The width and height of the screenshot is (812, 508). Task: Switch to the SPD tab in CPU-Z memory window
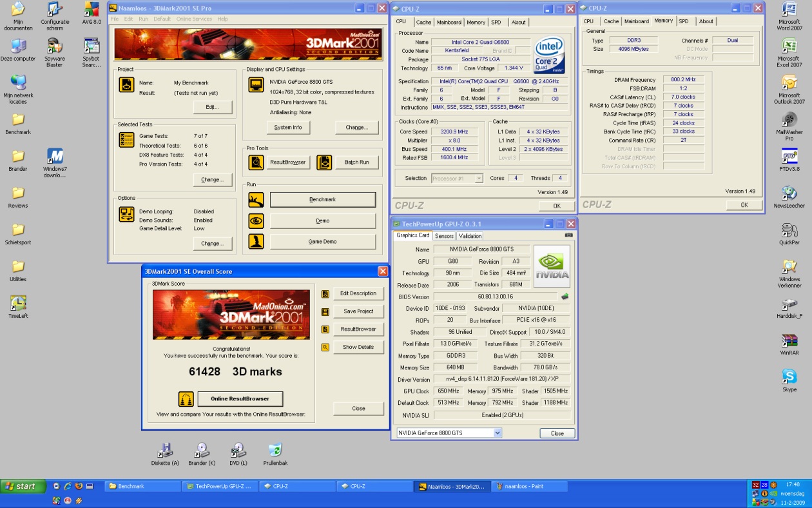coord(683,21)
